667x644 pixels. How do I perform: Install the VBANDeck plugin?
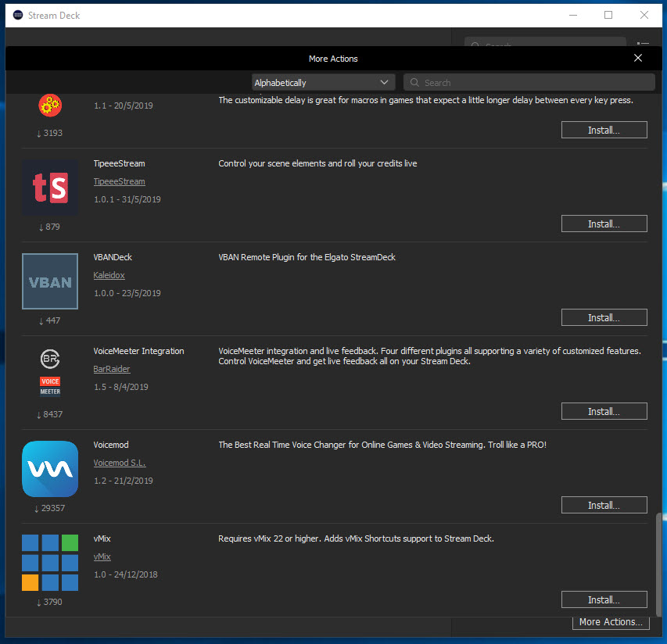point(604,317)
